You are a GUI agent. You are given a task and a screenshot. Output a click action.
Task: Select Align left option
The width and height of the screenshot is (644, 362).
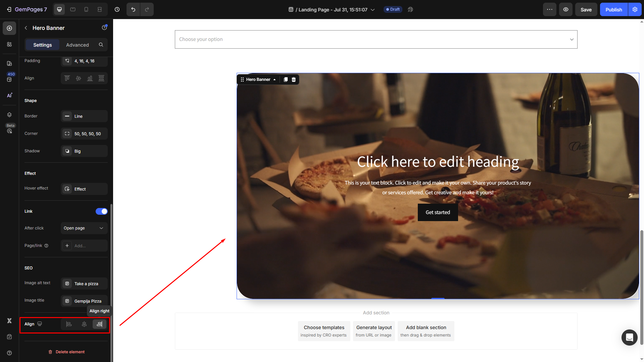pyautogui.click(x=69, y=324)
